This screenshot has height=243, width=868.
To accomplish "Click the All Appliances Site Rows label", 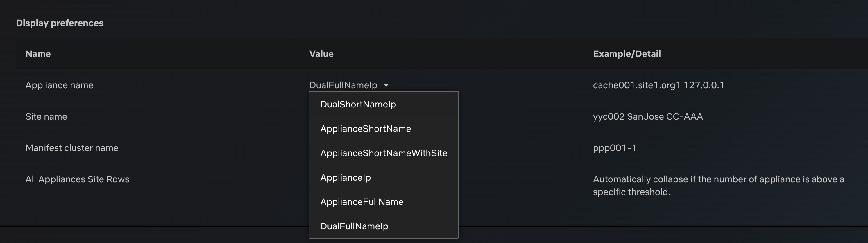I will [x=77, y=179].
